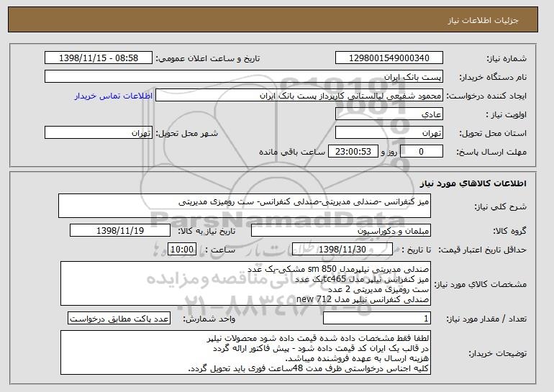This screenshot has height=392, width=554.
Task: Click the header title 'جزئیات اطلاعات نیاز'
Action: [483, 20]
